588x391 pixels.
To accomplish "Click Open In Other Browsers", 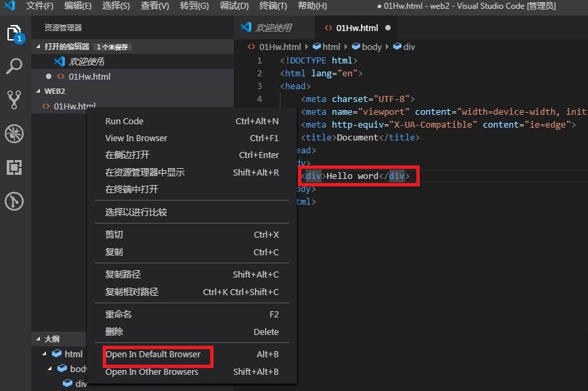I will [x=152, y=371].
